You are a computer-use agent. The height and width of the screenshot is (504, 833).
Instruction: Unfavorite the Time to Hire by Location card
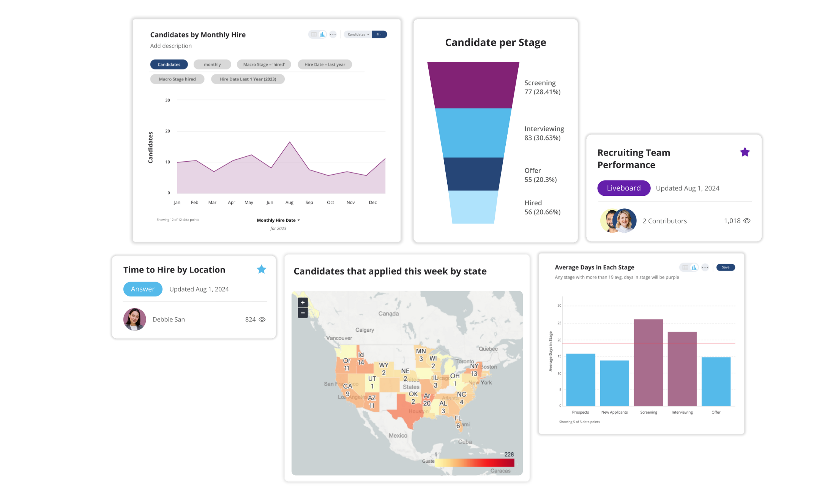pyautogui.click(x=262, y=269)
